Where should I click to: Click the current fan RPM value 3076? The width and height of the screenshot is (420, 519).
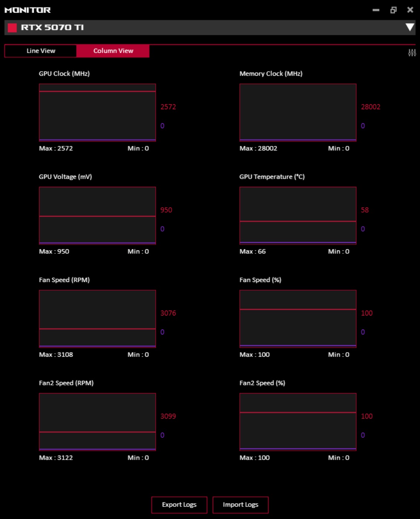(x=168, y=313)
